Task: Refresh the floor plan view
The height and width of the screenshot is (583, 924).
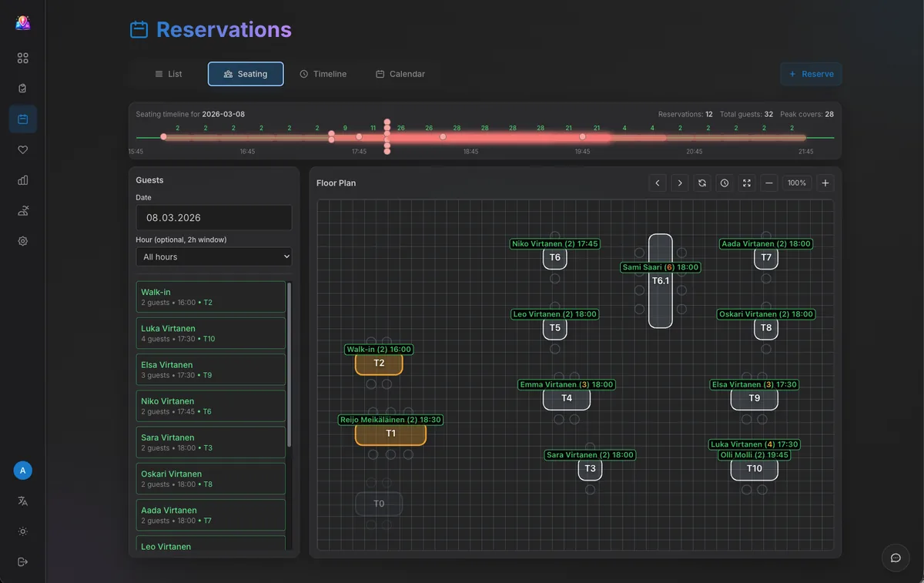Action: [x=702, y=183]
